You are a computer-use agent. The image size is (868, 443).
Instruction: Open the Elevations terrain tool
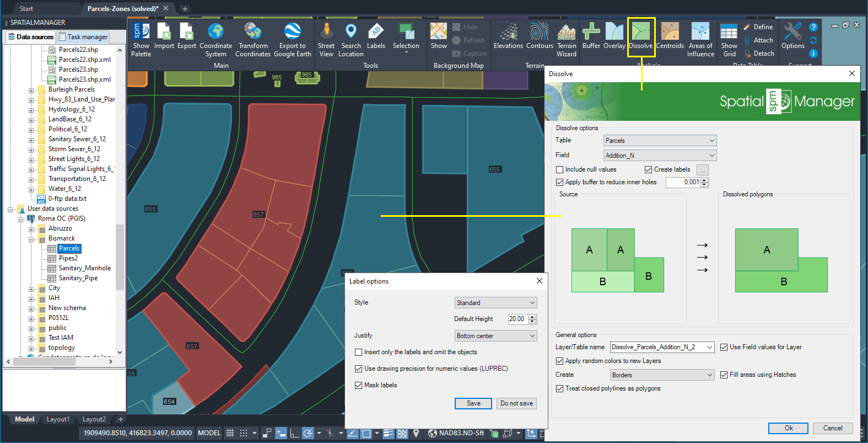click(508, 36)
